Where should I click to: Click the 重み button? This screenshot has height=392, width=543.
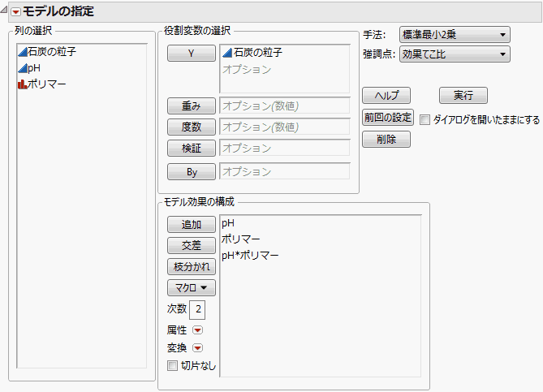[192, 106]
